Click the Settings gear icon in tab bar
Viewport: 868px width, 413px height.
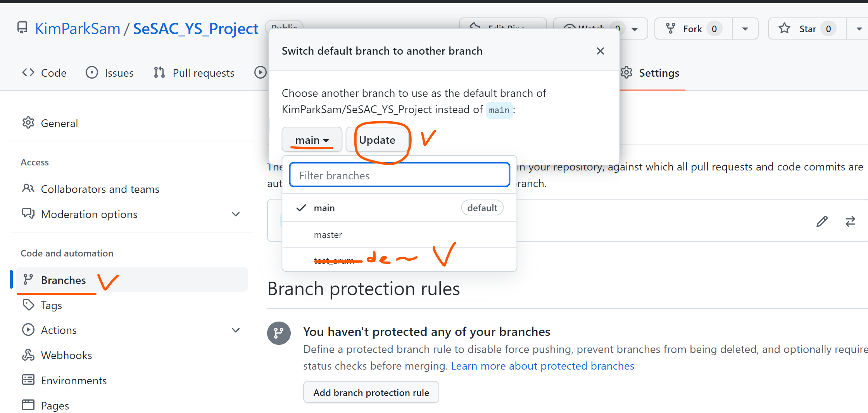point(626,72)
